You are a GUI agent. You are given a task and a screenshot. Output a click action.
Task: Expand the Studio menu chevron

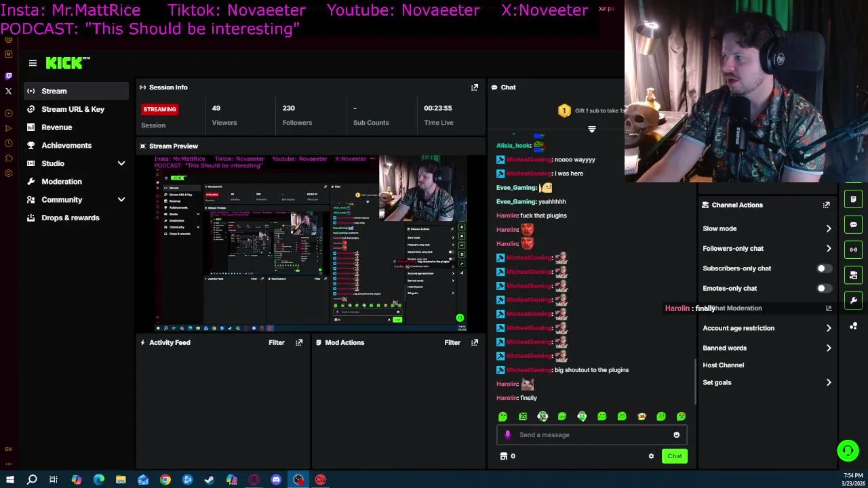pos(121,163)
